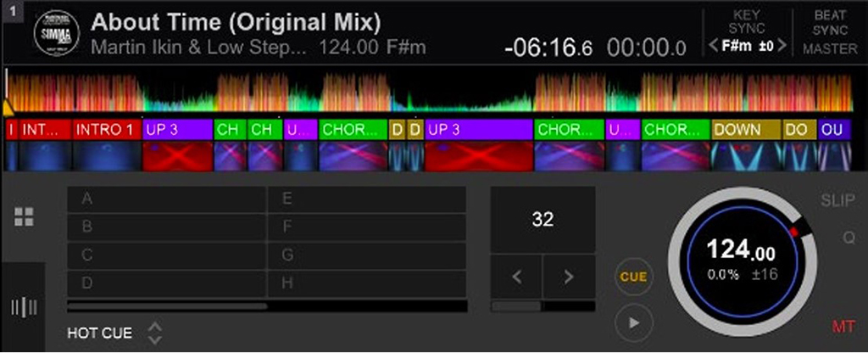868x353 pixels.
Task: Click the elapsed time 00:00.0
Action: pos(647,48)
